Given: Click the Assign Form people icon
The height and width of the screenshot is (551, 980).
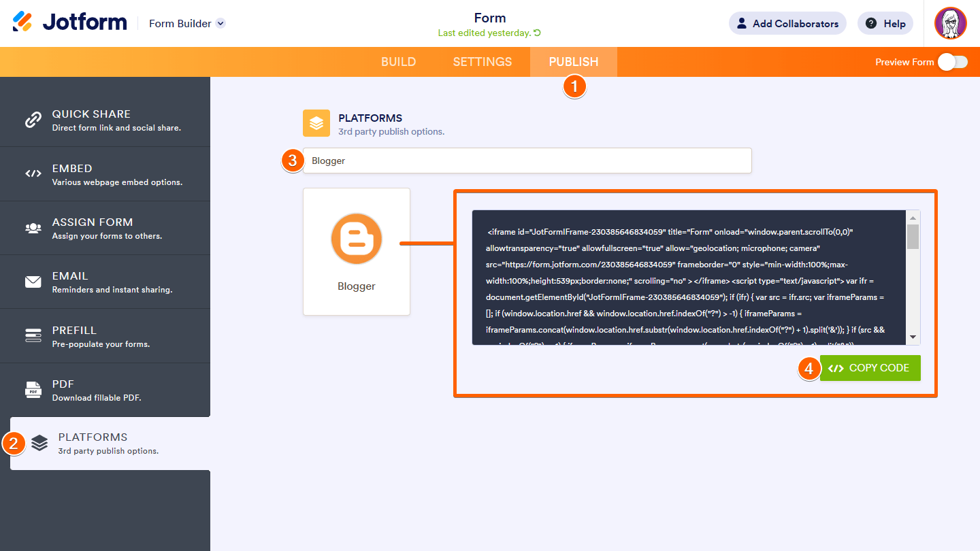Looking at the screenshot, I should point(33,228).
